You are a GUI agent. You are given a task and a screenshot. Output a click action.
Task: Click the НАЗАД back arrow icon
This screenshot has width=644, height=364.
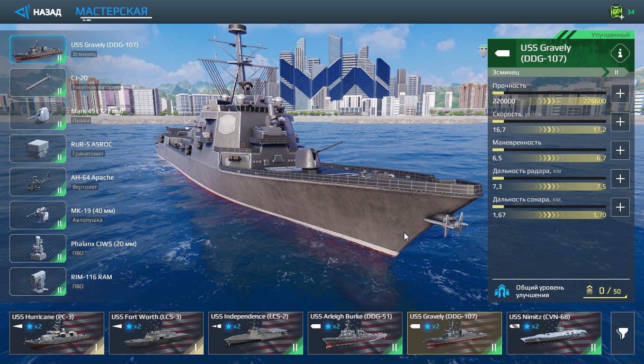tap(22, 12)
